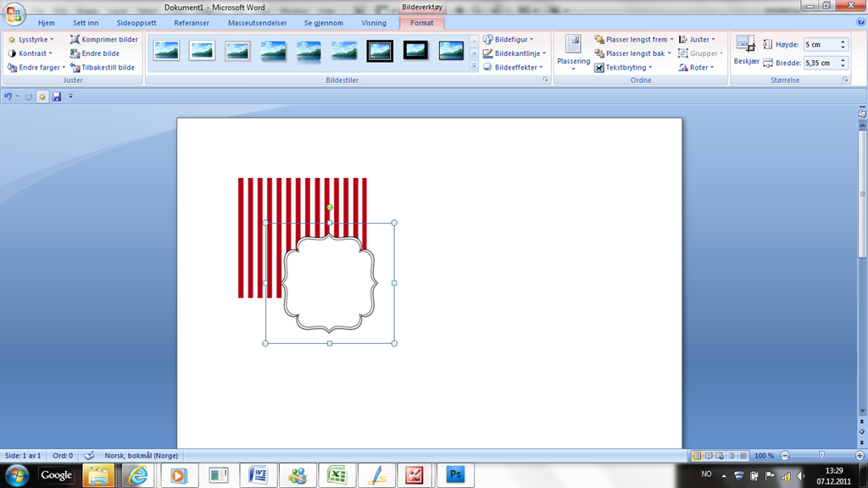Click the undo arrow in quick access toolbar
The height and width of the screenshot is (488, 868).
pyautogui.click(x=8, y=97)
